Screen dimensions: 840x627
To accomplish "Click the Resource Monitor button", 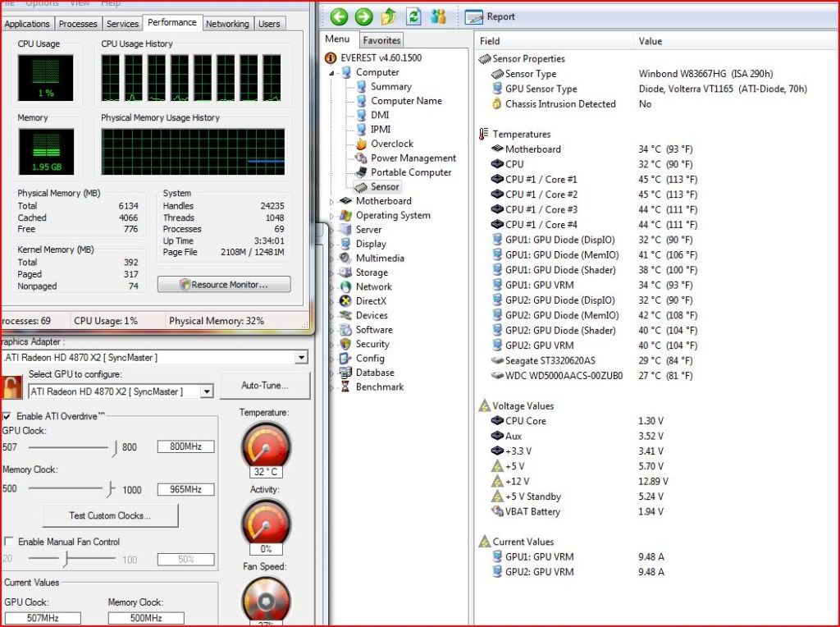I will (x=224, y=285).
